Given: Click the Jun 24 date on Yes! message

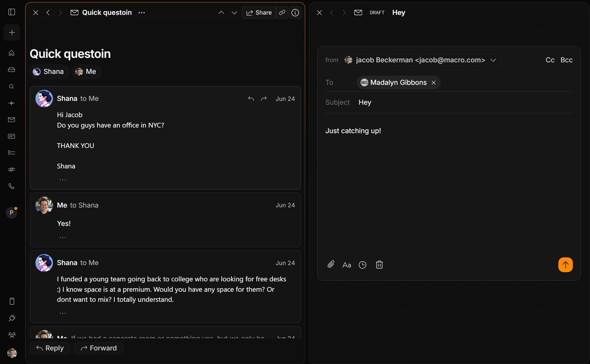Looking at the screenshot, I should 285,205.
